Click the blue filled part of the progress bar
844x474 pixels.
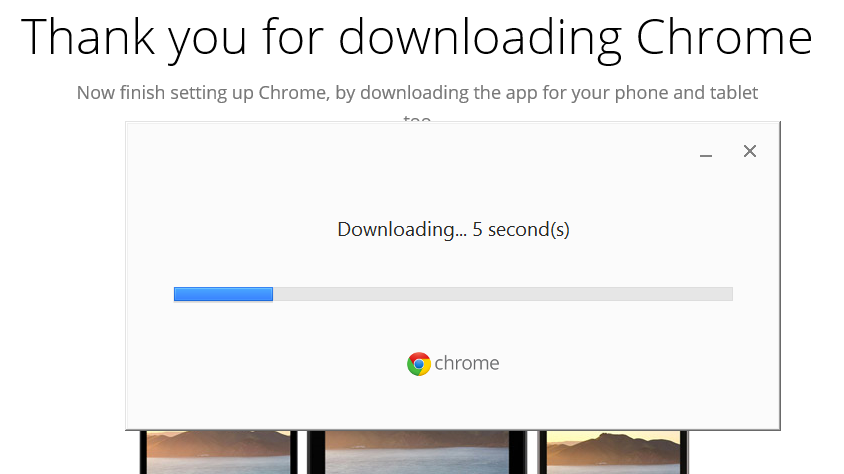click(223, 294)
